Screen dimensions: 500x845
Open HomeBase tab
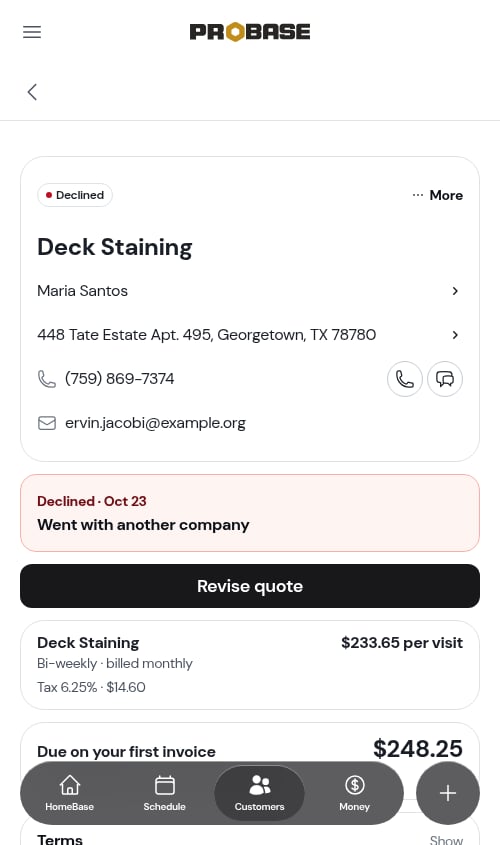click(x=70, y=793)
